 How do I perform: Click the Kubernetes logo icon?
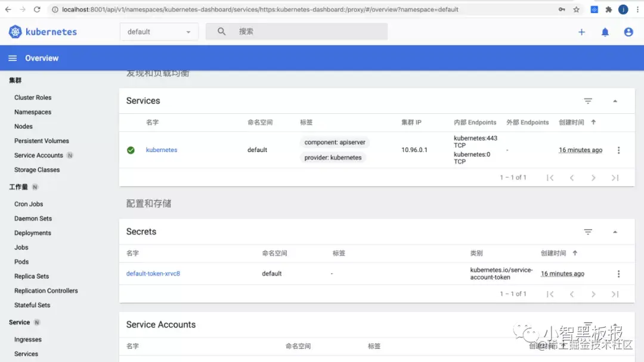[15, 32]
